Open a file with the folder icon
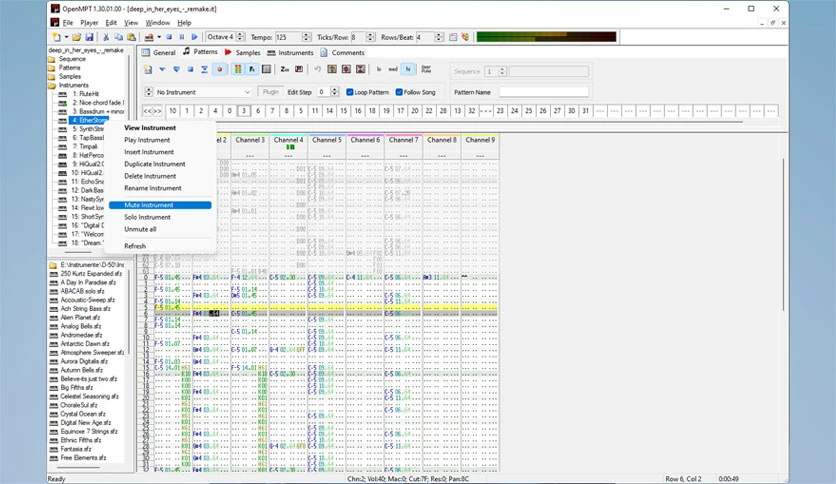The height and width of the screenshot is (484, 836). [77, 37]
